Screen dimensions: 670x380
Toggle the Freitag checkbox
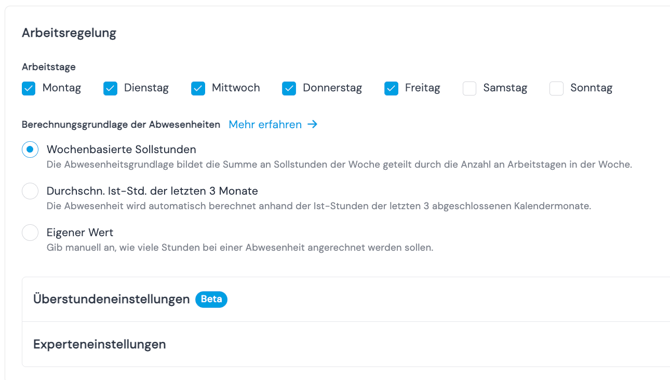click(x=391, y=88)
